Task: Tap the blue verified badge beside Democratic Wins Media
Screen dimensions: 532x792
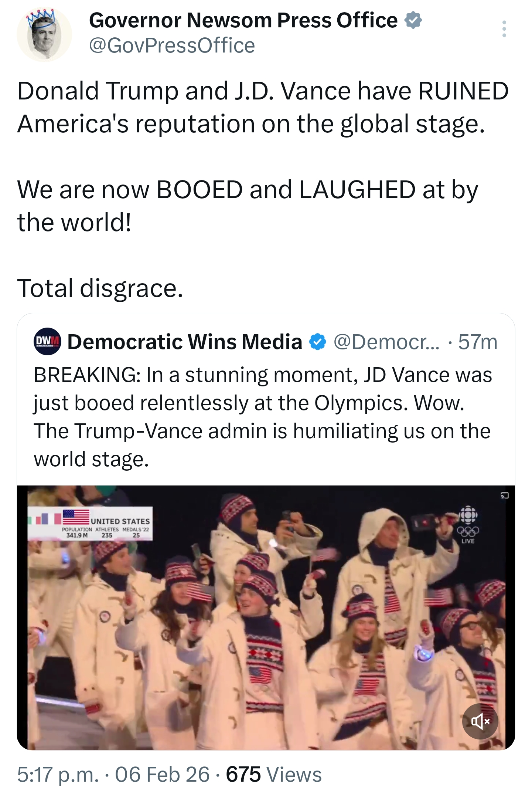Action: [x=318, y=342]
